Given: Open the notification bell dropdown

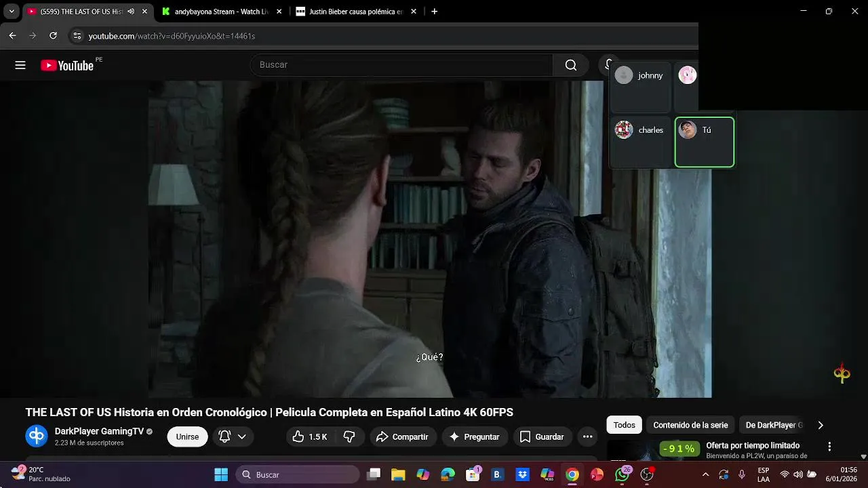Looking at the screenshot, I should coord(232,437).
